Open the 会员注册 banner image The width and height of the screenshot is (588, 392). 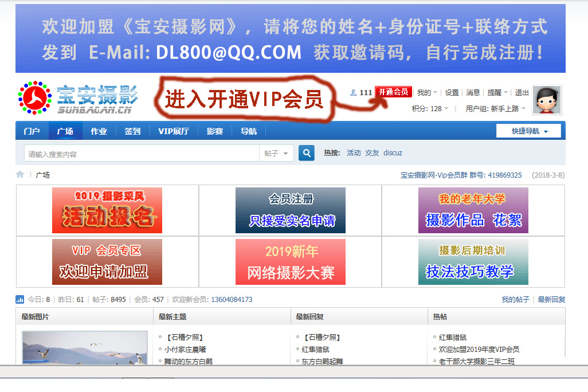click(291, 210)
